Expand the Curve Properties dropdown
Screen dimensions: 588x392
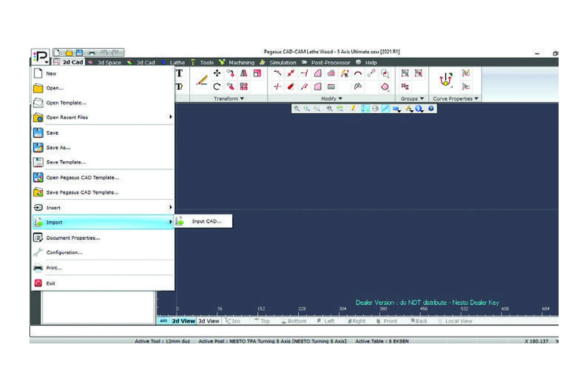pos(455,99)
